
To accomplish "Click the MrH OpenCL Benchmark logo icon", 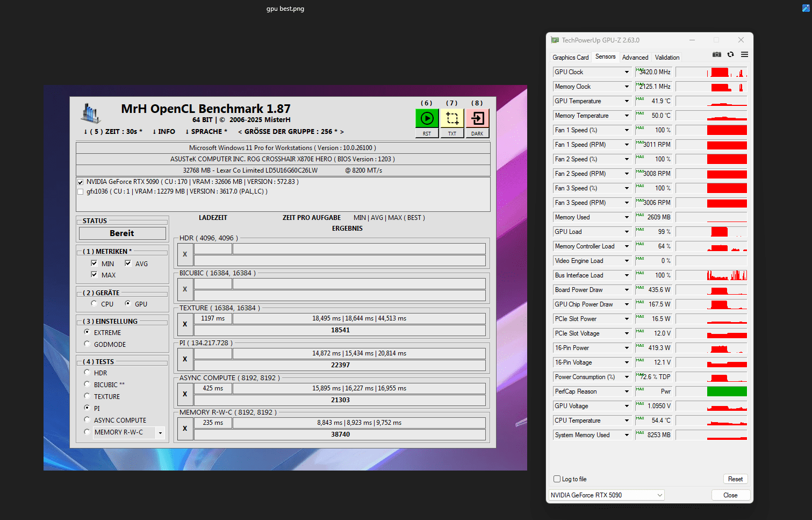I will pyautogui.click(x=91, y=113).
